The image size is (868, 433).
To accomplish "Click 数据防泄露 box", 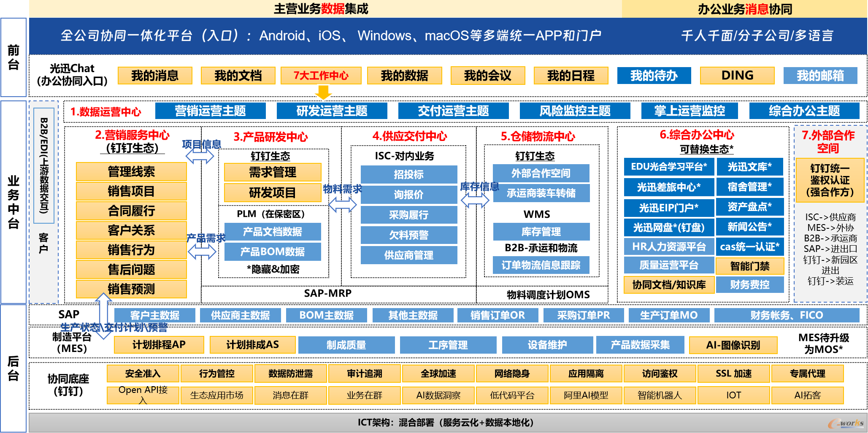I will 291,373.
